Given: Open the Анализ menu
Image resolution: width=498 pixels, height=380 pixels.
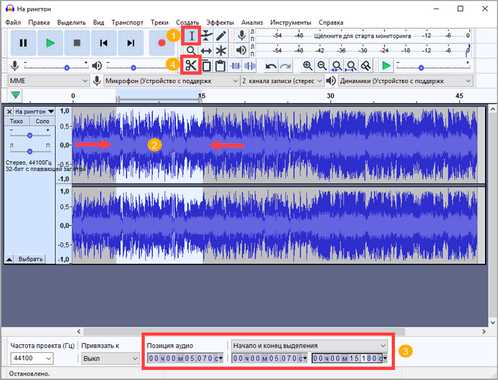Looking at the screenshot, I should [252, 22].
